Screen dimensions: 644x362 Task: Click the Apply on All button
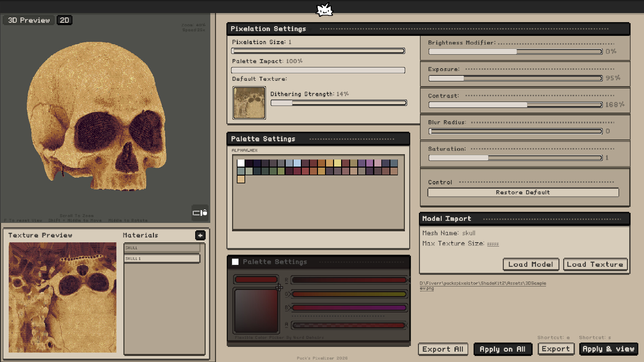(x=502, y=349)
